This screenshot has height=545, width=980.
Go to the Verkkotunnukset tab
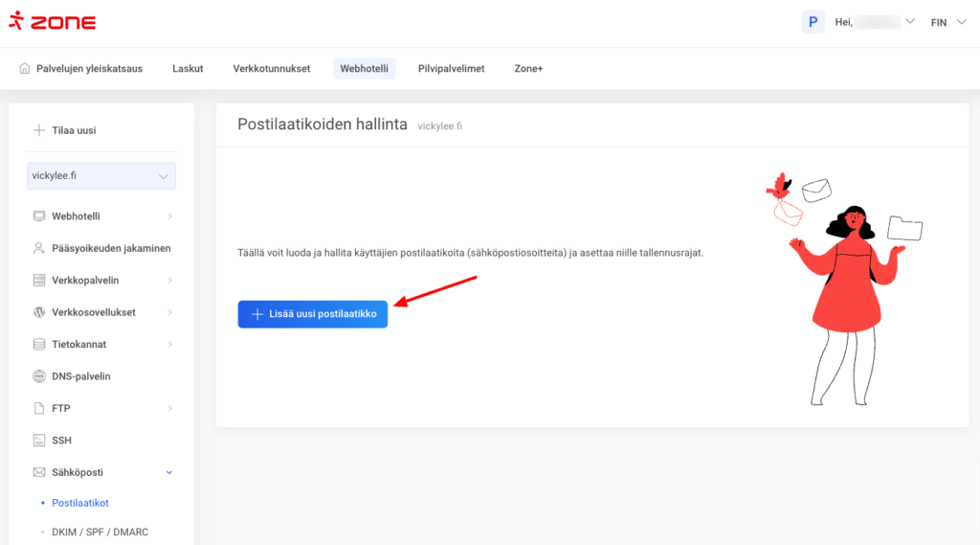click(271, 69)
